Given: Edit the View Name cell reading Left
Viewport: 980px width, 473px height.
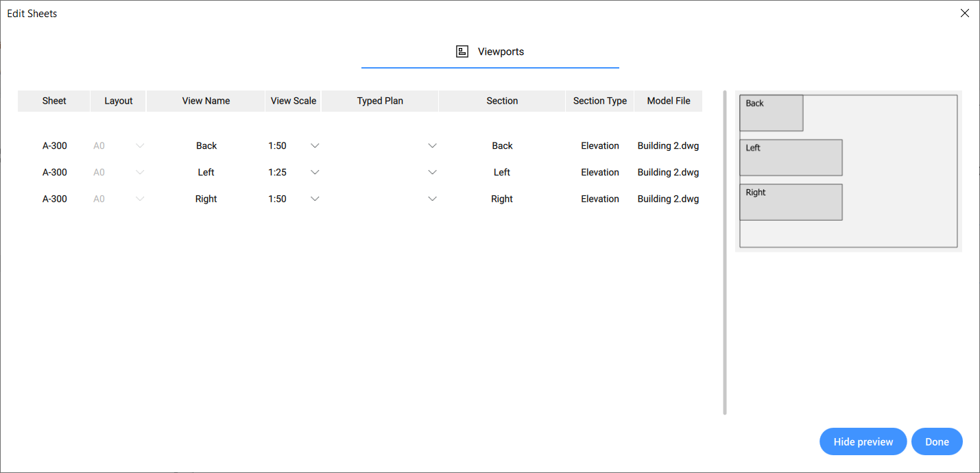Looking at the screenshot, I should [206, 172].
